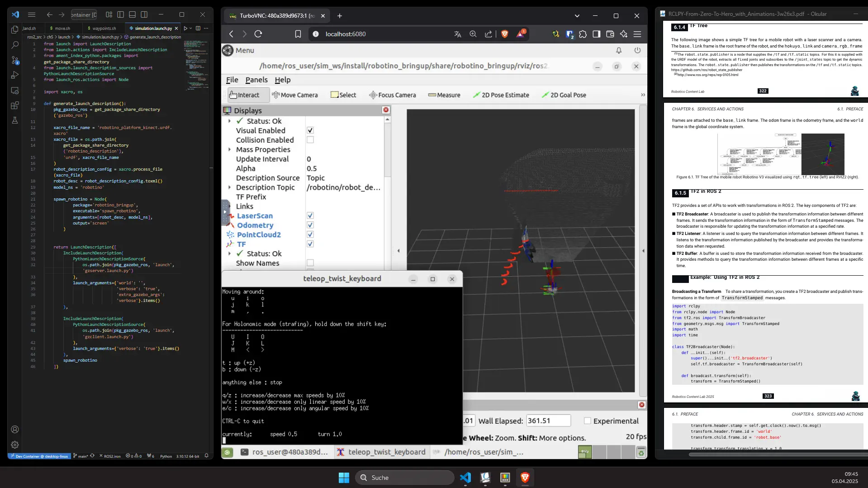
Task: Click the Dev Container status bar button
Action: tap(39, 456)
